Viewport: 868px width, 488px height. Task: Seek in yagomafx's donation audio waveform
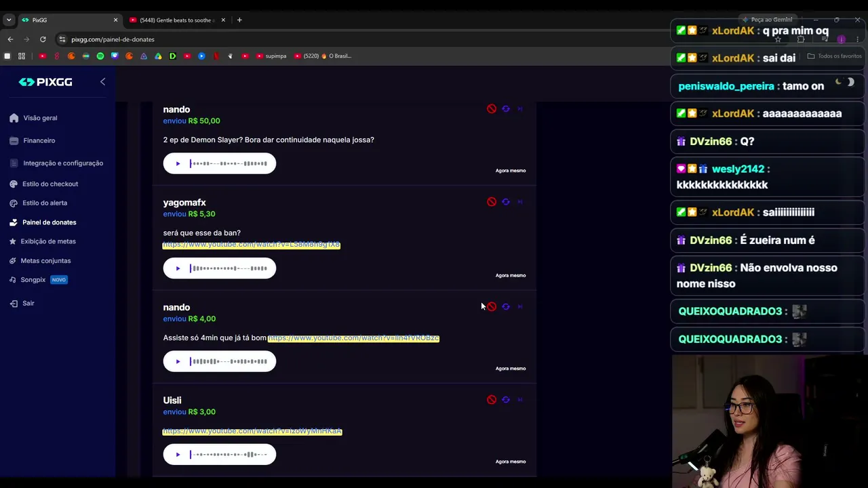[x=229, y=268]
